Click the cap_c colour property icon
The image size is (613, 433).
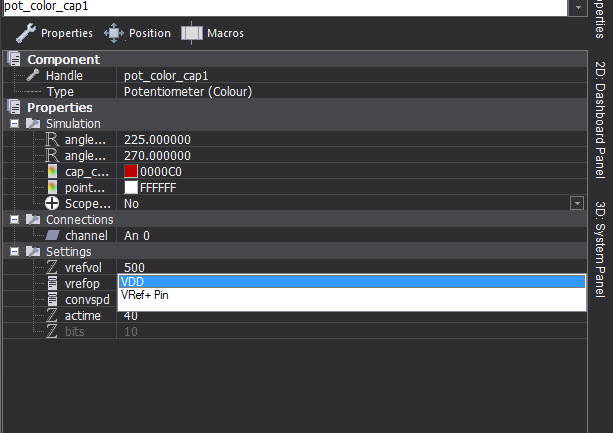tap(52, 172)
